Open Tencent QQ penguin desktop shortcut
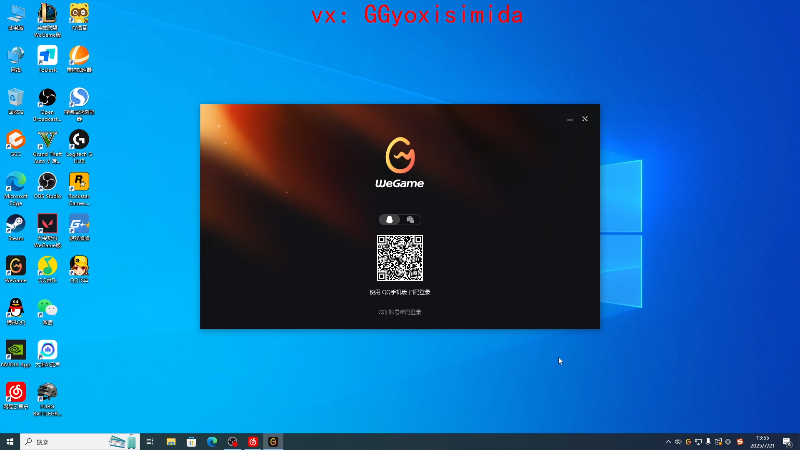This screenshot has height=450, width=800. click(x=16, y=312)
